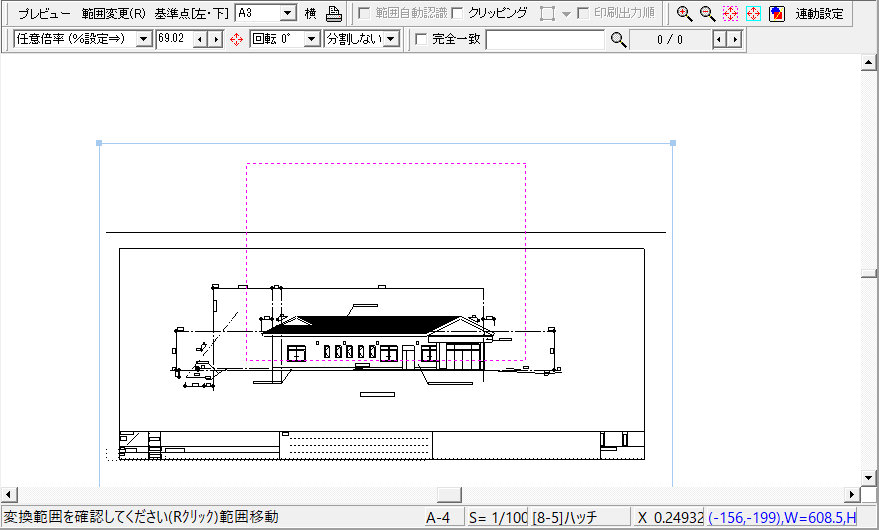Image resolution: width=879 pixels, height=530 pixels.
Task: Open the 回転 0° rotation dropdown
Action: pyautogui.click(x=311, y=39)
